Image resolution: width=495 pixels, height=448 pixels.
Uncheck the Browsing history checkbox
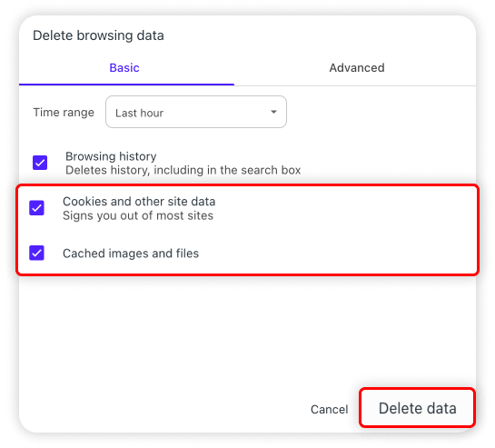40,163
